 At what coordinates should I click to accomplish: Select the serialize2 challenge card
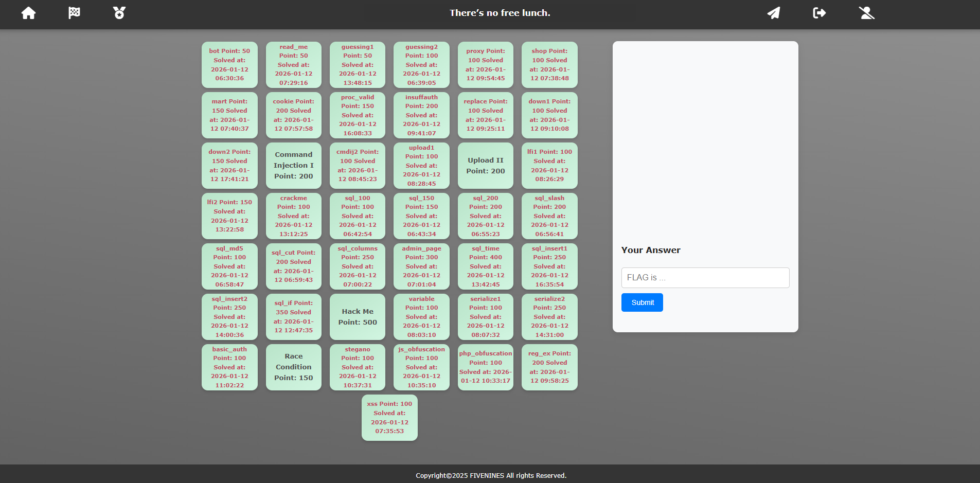pyautogui.click(x=549, y=317)
